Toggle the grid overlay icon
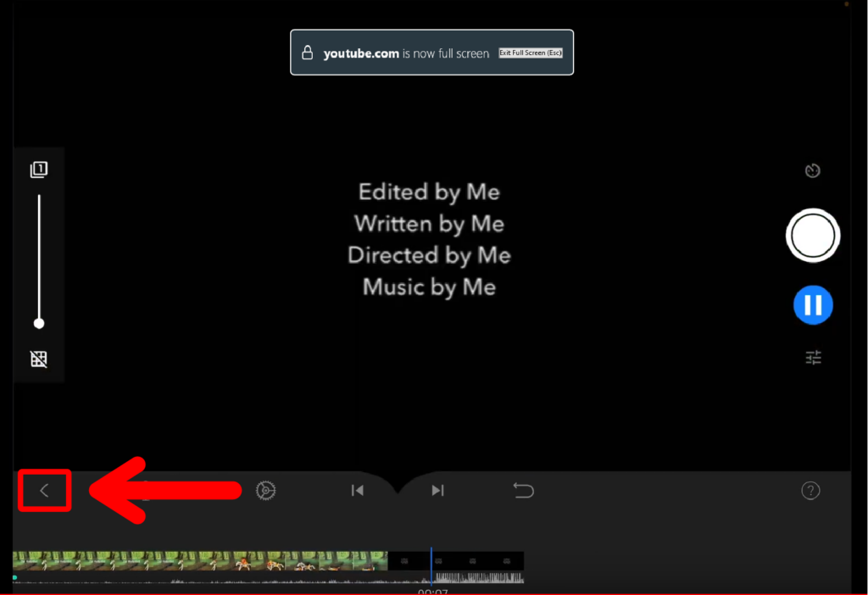 click(39, 359)
